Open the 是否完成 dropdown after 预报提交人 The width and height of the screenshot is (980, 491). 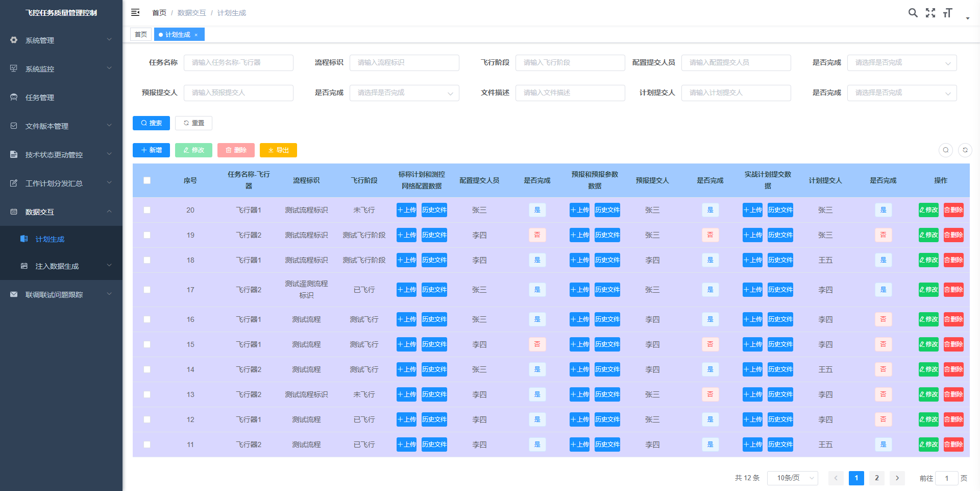(x=404, y=93)
